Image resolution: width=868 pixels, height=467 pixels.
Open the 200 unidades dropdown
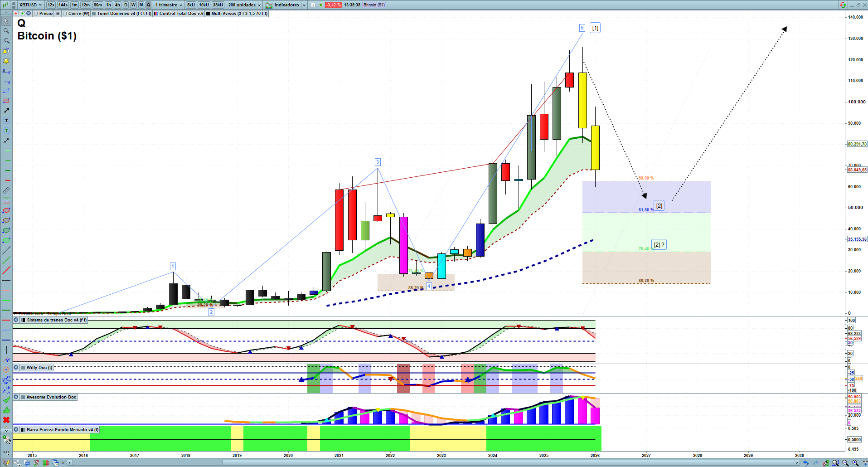245,5
